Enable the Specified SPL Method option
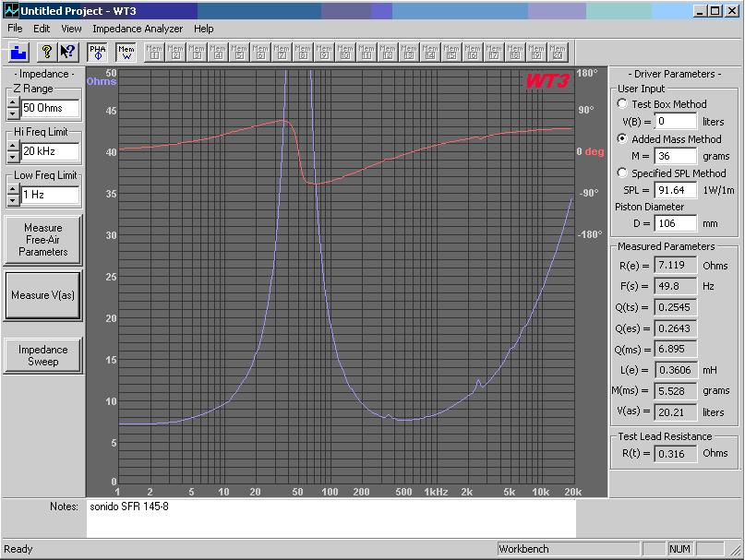Image resolution: width=745 pixels, height=560 pixels. tap(622, 173)
